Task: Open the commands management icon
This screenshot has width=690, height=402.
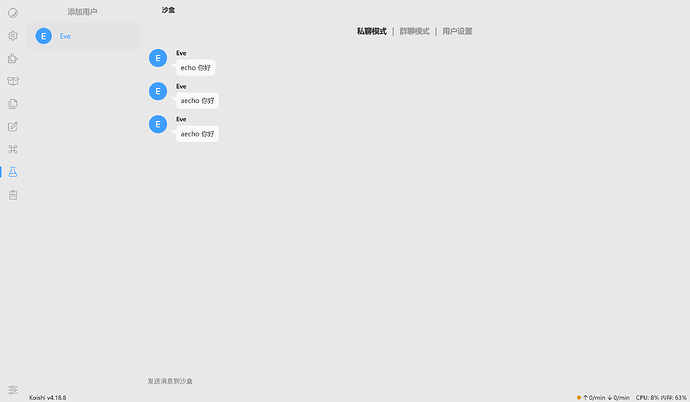Action: pos(13,149)
